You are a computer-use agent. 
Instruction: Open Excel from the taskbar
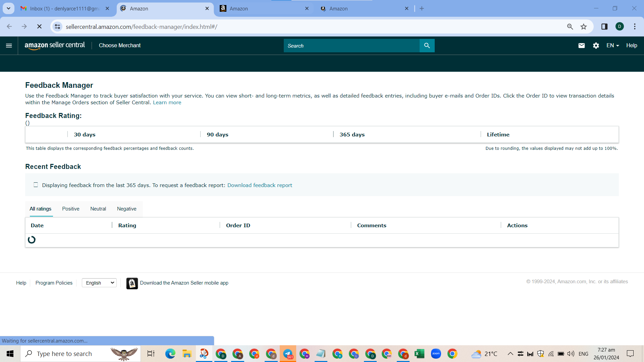(419, 354)
